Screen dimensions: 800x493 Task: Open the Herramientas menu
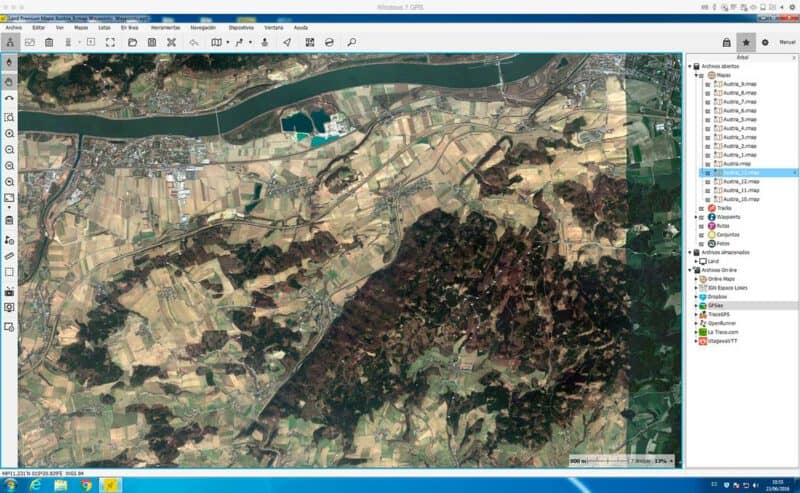tap(165, 28)
